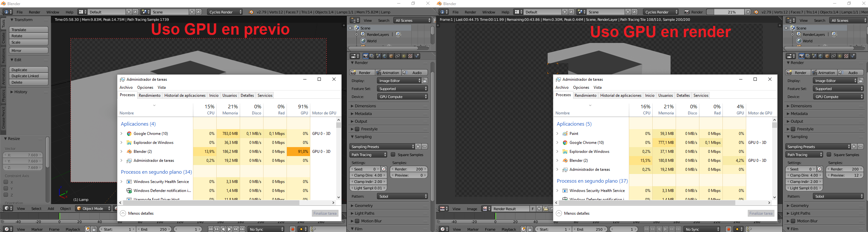Enable Freestyle checkbox in right Blender window
This screenshot has width=868, height=232.
tap(793, 129)
